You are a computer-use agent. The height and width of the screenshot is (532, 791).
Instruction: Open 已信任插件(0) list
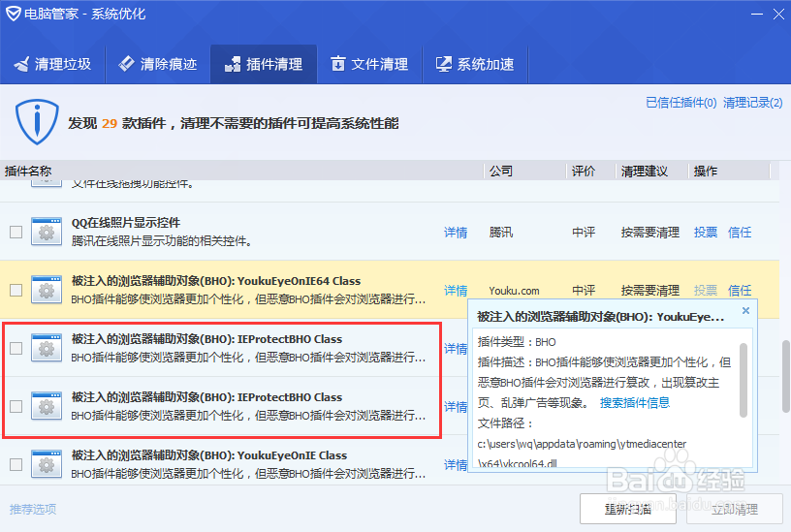tap(681, 103)
